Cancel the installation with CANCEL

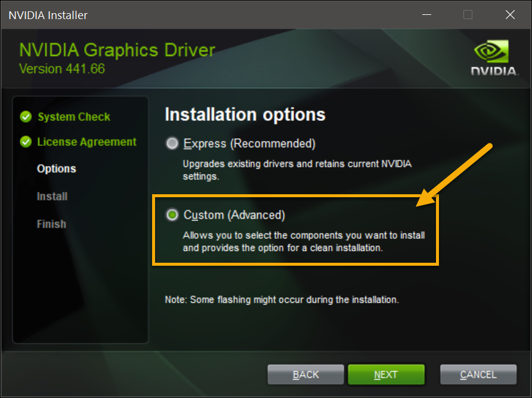pos(478,375)
